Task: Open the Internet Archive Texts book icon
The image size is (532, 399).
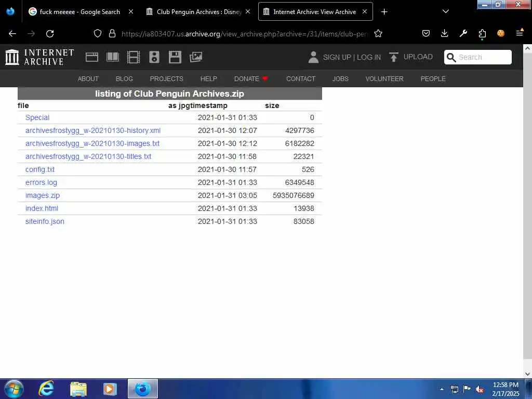Action: pos(113,57)
